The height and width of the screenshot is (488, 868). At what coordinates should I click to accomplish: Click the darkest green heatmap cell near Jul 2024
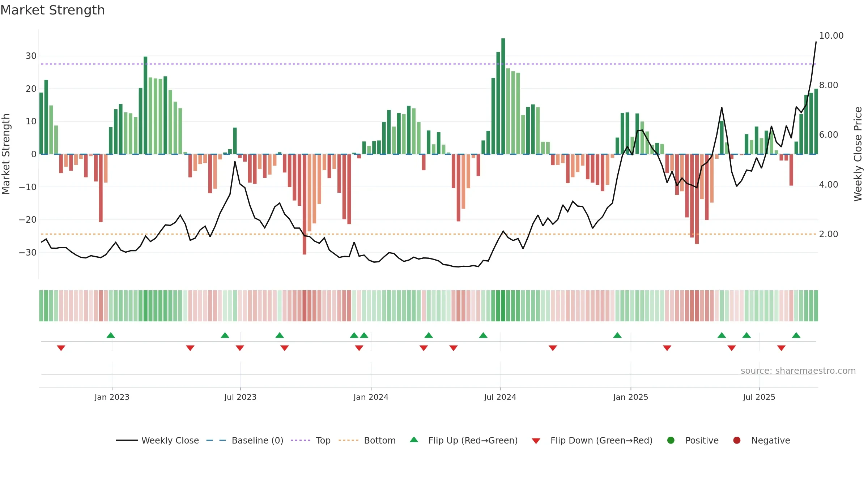coord(503,306)
